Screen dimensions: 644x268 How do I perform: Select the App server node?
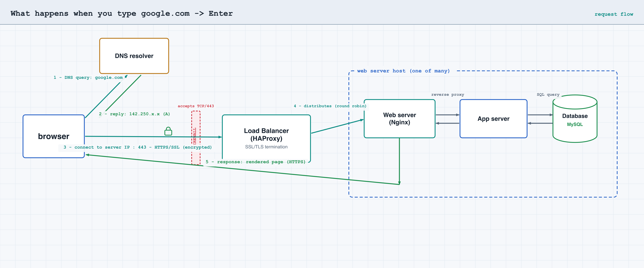coord(494,119)
